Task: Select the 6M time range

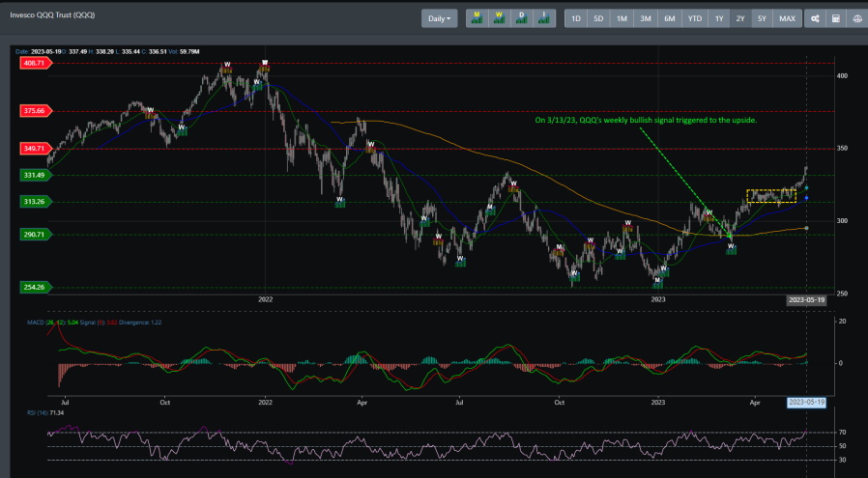Action: (670, 18)
